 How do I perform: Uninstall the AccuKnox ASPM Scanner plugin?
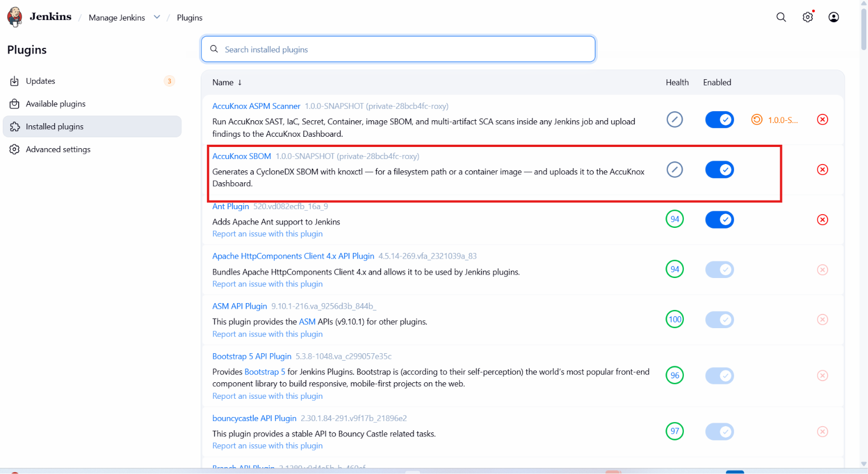pos(822,120)
